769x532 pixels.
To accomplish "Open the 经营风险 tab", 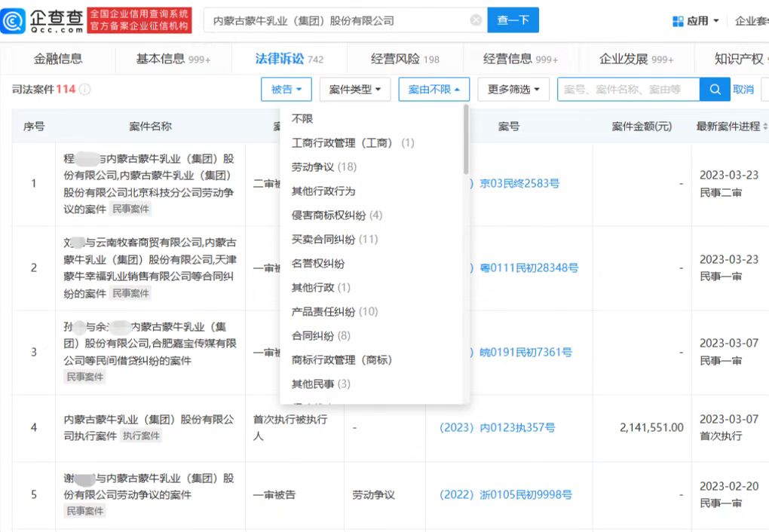I will [405, 59].
